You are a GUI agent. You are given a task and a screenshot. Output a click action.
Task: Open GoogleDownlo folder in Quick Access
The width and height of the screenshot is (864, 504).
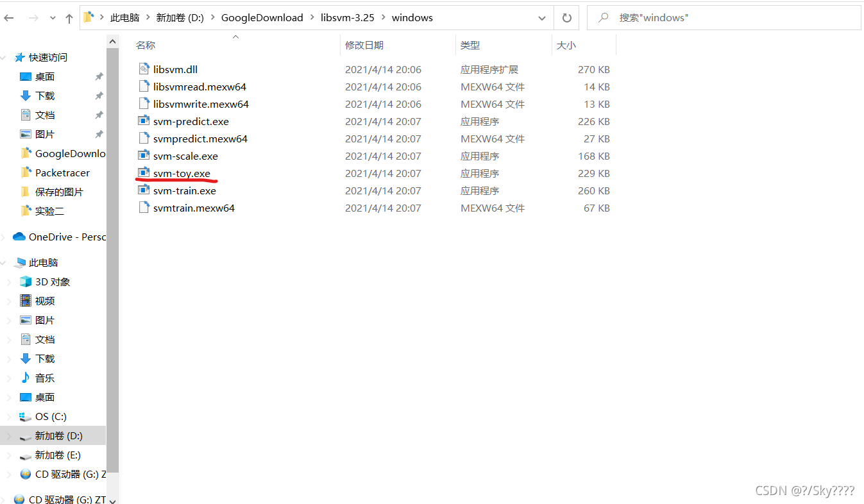(70, 153)
